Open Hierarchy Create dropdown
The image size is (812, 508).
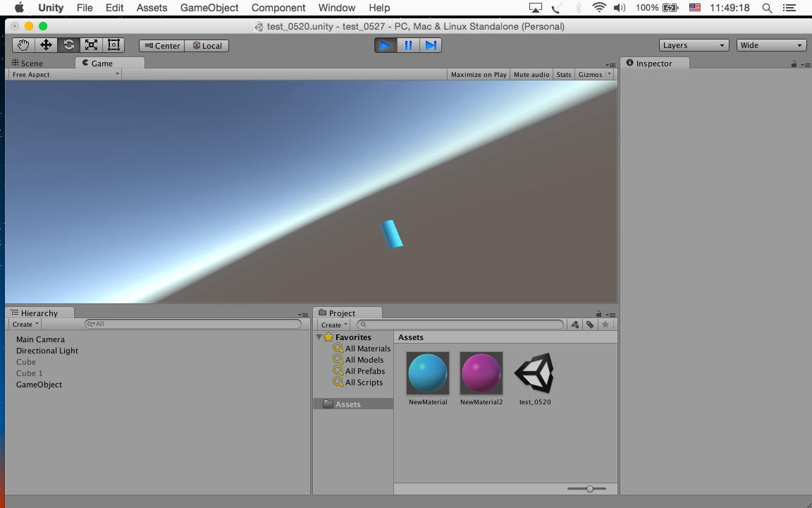point(25,324)
